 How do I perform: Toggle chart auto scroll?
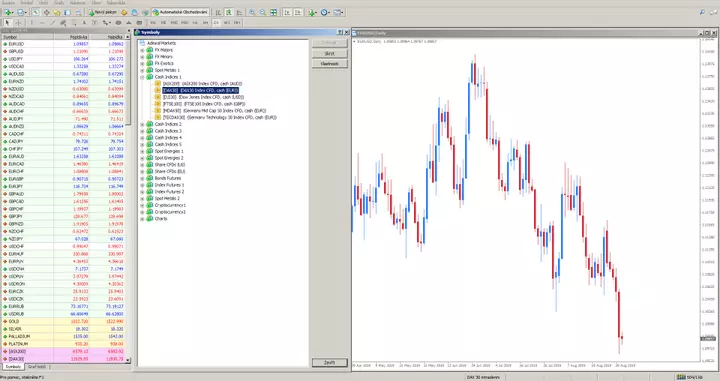coord(287,12)
